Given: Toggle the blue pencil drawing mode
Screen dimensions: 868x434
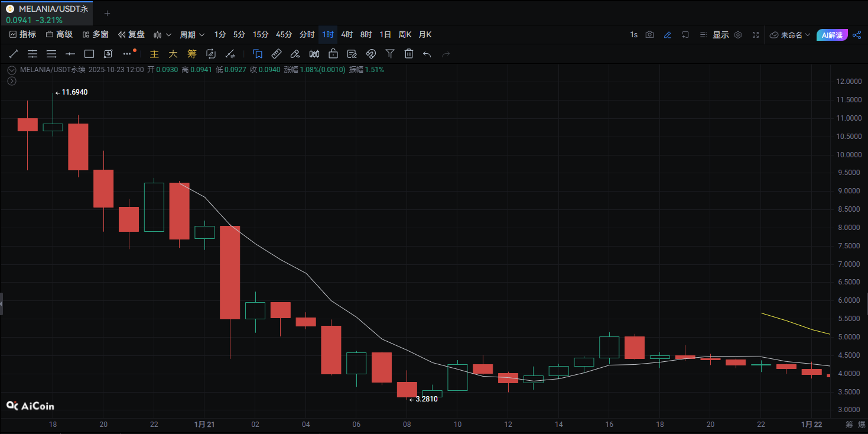Looking at the screenshot, I should tap(667, 35).
